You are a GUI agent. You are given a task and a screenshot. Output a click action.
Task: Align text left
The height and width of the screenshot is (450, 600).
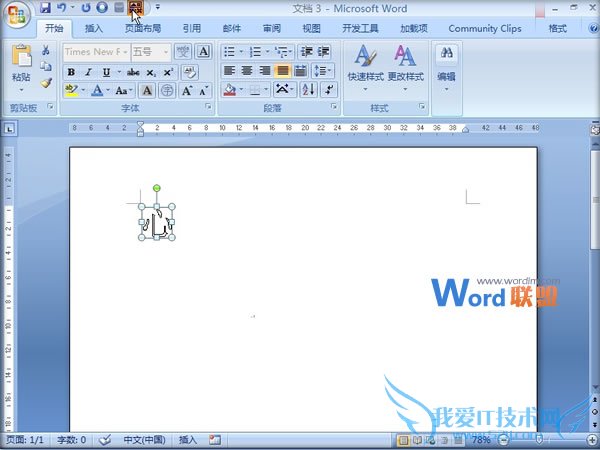click(229, 71)
